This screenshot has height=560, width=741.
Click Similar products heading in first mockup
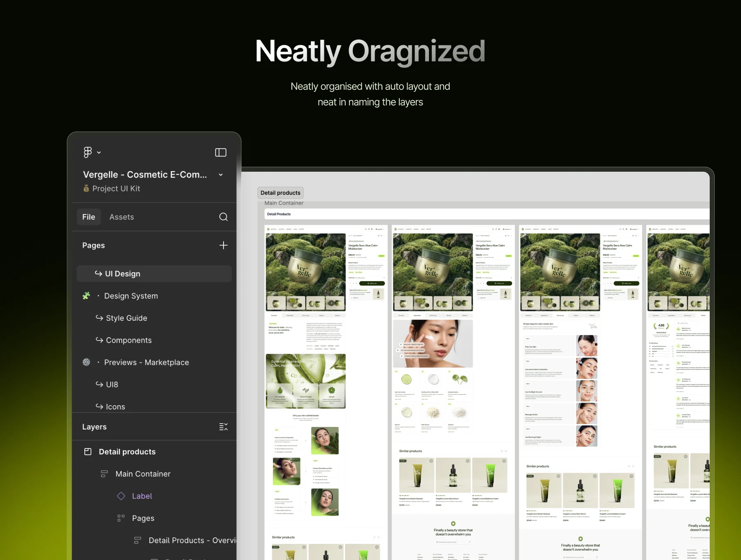[x=283, y=537]
